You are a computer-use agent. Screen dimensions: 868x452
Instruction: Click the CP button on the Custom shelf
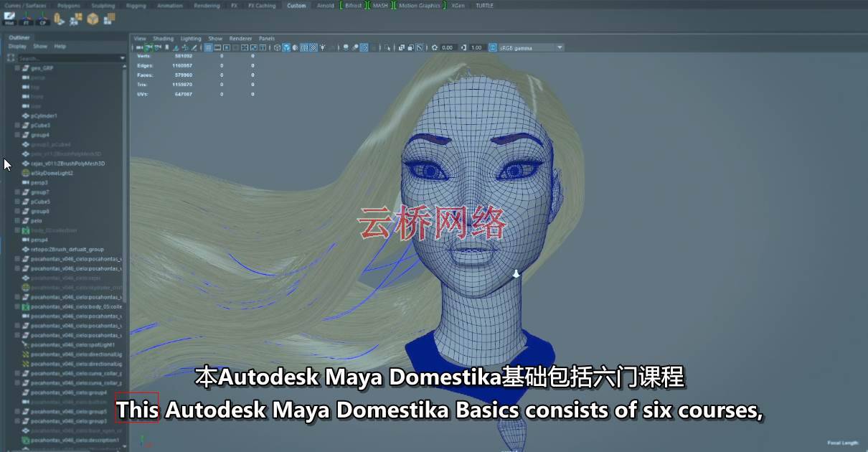pos(41,20)
